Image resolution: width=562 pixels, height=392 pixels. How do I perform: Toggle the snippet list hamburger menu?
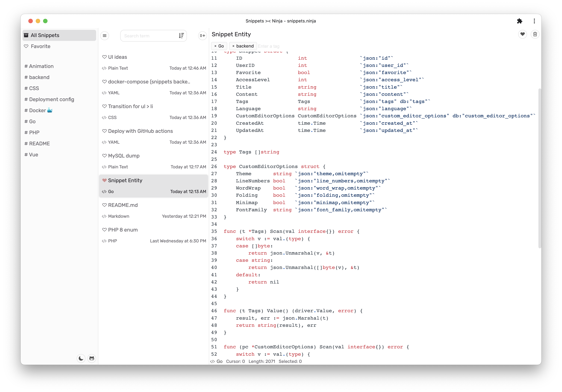pyautogui.click(x=105, y=36)
